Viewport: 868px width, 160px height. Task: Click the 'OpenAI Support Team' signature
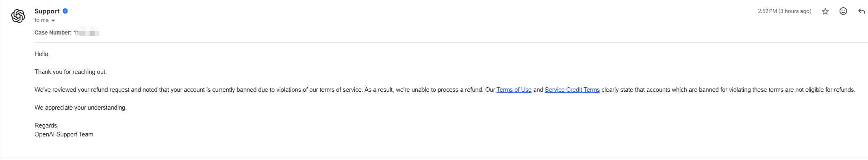click(64, 134)
